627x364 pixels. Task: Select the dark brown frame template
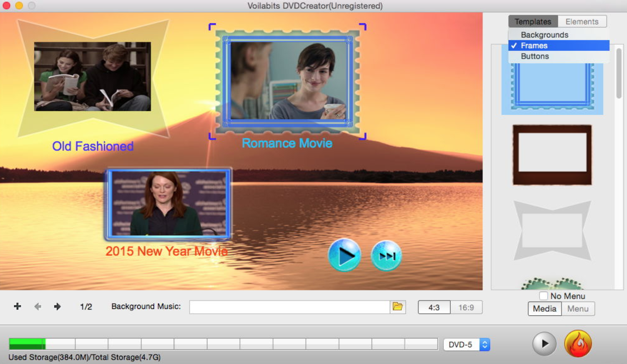552,155
